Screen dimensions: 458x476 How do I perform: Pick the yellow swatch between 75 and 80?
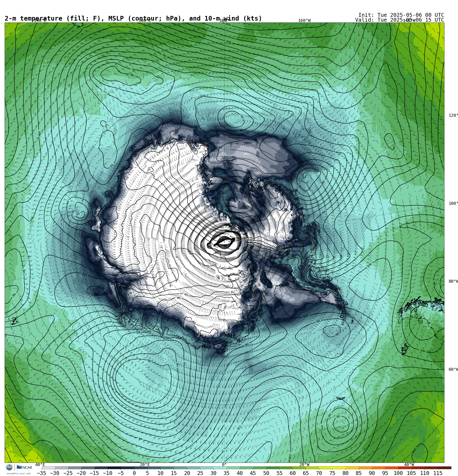click(339, 468)
